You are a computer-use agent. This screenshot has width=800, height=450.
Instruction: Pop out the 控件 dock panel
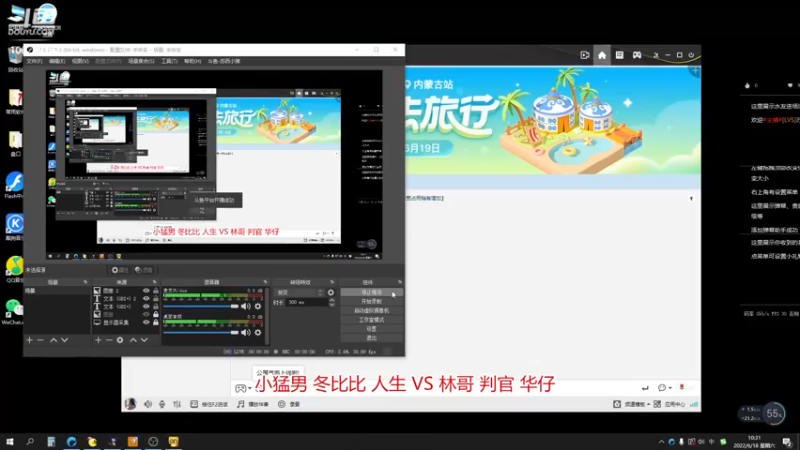pos(400,282)
